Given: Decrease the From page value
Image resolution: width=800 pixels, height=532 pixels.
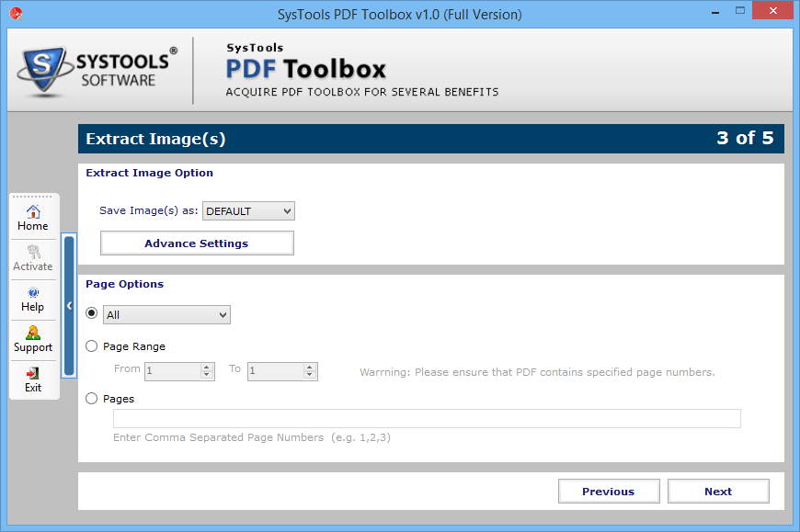Looking at the screenshot, I should [207, 376].
